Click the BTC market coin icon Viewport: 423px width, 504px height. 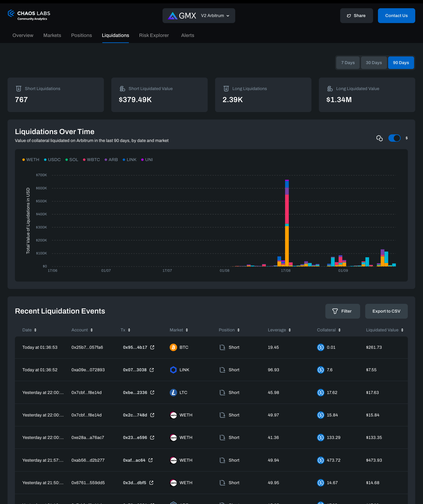tap(173, 347)
